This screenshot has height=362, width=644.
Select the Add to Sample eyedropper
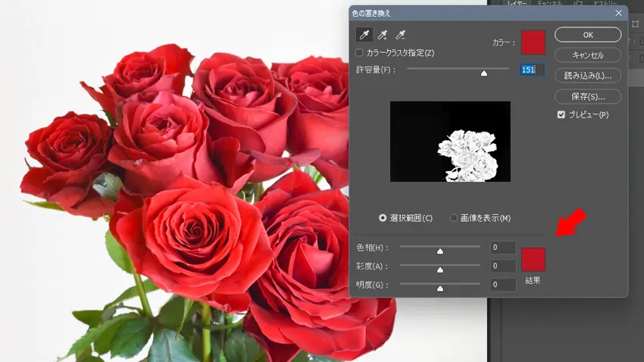tap(383, 35)
